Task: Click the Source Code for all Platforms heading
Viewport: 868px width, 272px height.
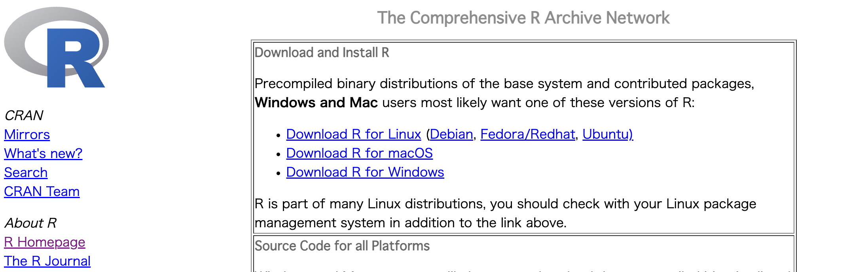Action: click(x=342, y=246)
